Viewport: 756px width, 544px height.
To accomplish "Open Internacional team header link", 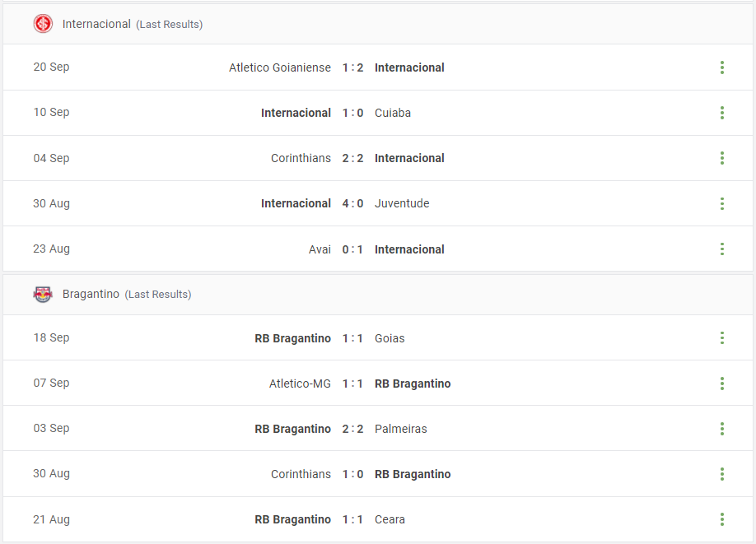I will [x=96, y=24].
